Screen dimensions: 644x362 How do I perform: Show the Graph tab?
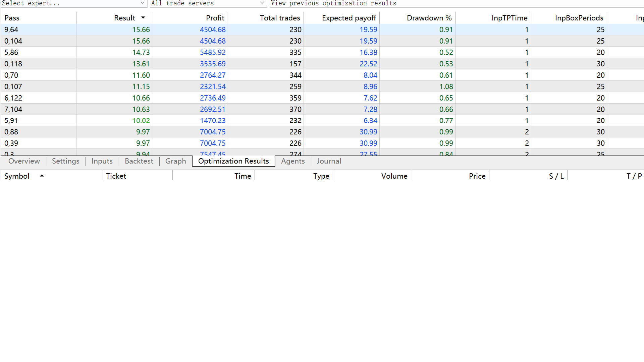[x=175, y=161]
